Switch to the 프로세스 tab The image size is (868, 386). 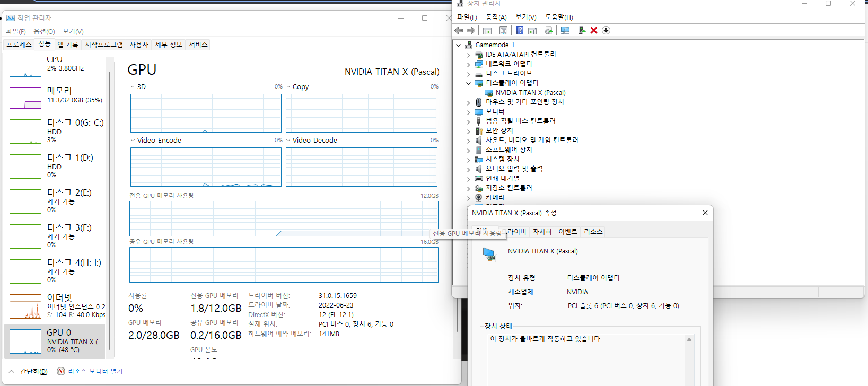[x=19, y=45]
